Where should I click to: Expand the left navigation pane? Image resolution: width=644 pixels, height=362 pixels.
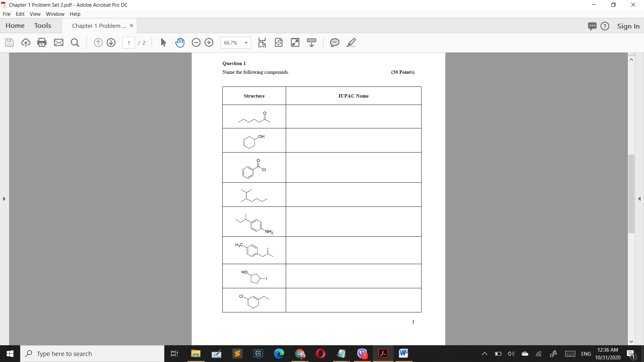[4, 198]
